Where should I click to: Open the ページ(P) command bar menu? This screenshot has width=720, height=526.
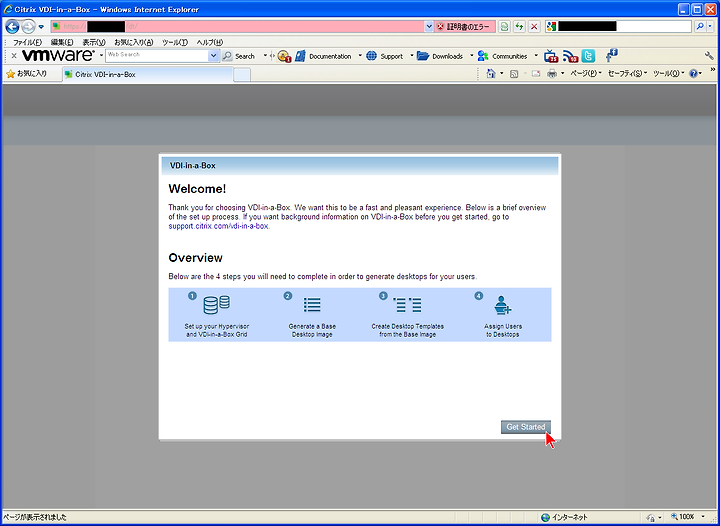pyautogui.click(x=585, y=73)
